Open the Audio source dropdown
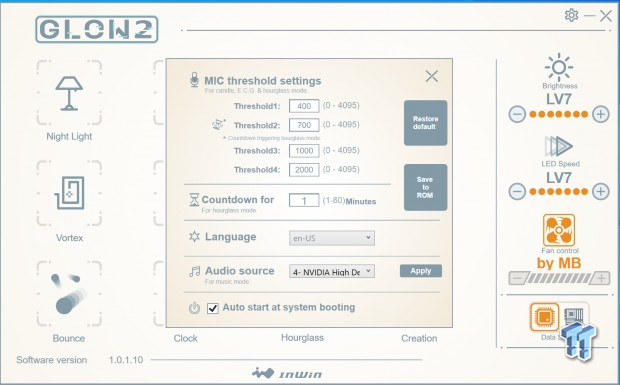Image resolution: width=620 pixels, height=385 pixels. pos(332,272)
